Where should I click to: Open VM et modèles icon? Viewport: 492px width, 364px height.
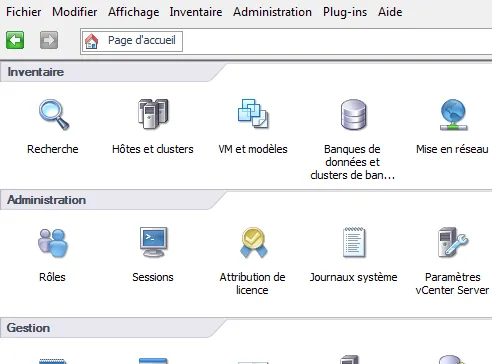253,114
